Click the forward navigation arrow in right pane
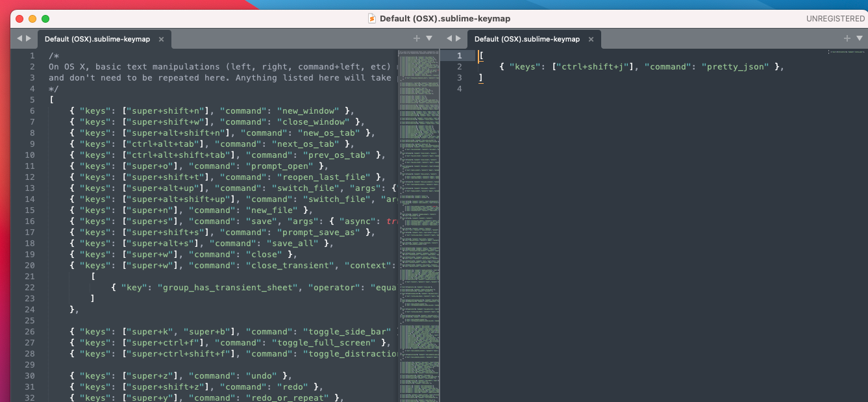The height and width of the screenshot is (402, 868). pyautogui.click(x=458, y=38)
